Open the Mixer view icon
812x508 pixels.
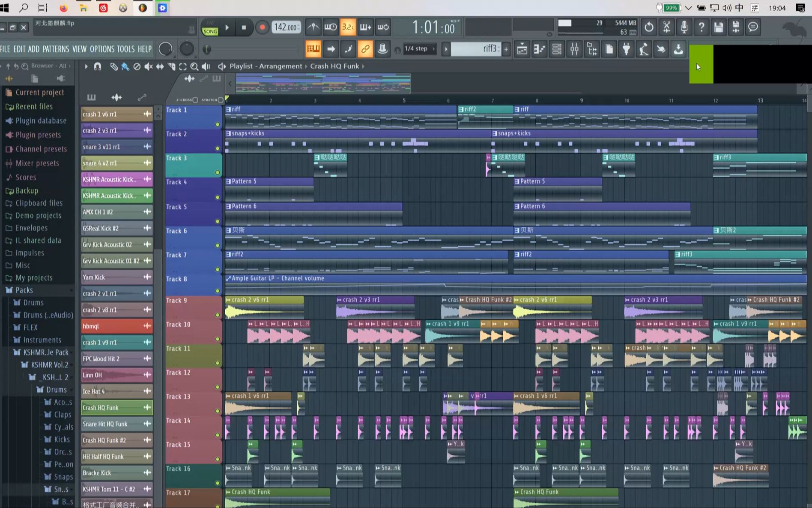[x=574, y=49]
